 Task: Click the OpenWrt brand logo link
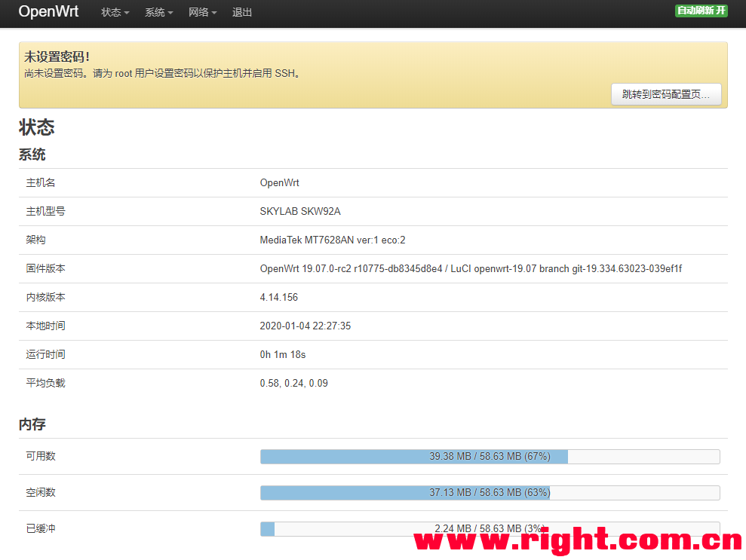point(48,12)
